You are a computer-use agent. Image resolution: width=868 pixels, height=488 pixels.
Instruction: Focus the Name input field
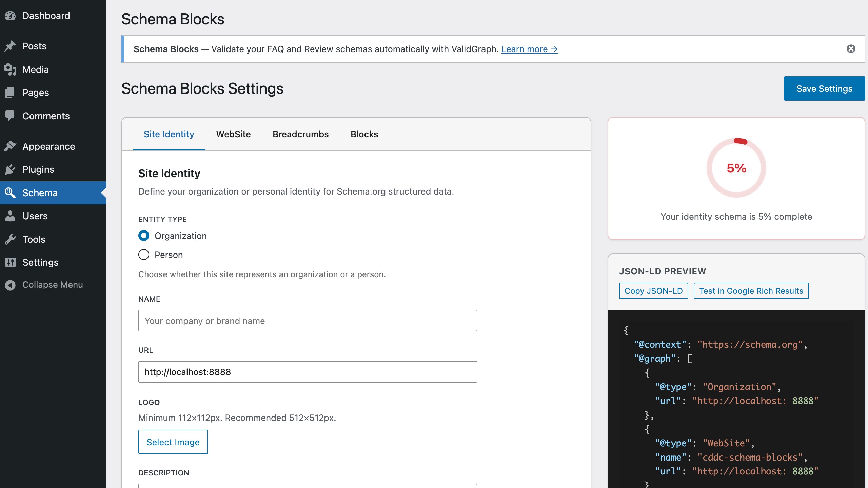coord(308,321)
